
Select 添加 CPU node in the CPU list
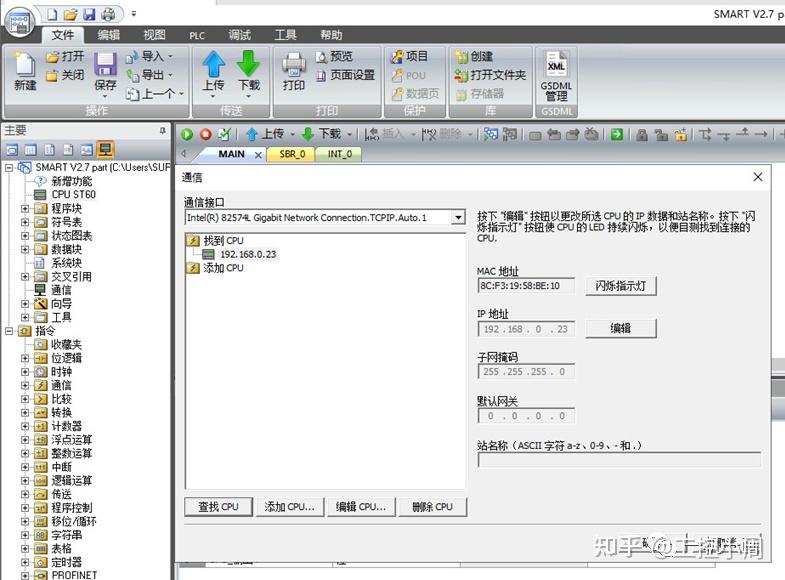[223, 268]
